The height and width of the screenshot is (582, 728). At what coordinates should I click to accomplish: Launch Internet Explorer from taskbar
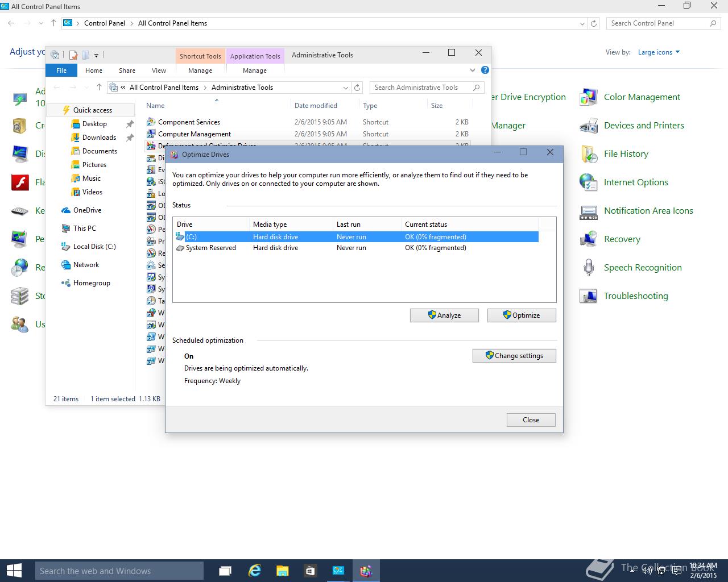click(x=254, y=571)
